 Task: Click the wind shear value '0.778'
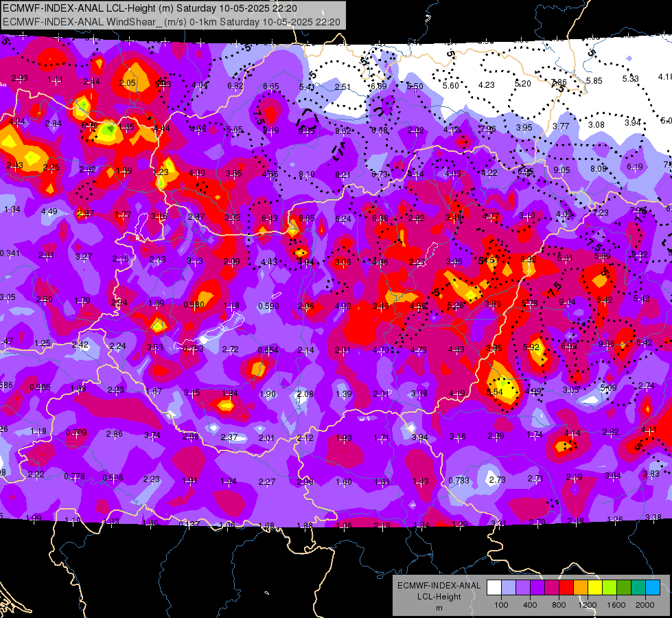tap(75, 477)
